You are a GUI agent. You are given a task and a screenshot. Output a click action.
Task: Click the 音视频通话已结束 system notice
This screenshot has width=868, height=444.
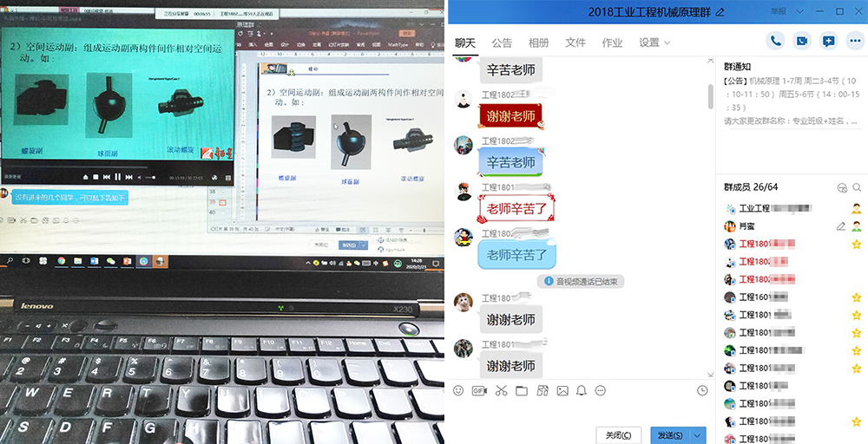(581, 282)
